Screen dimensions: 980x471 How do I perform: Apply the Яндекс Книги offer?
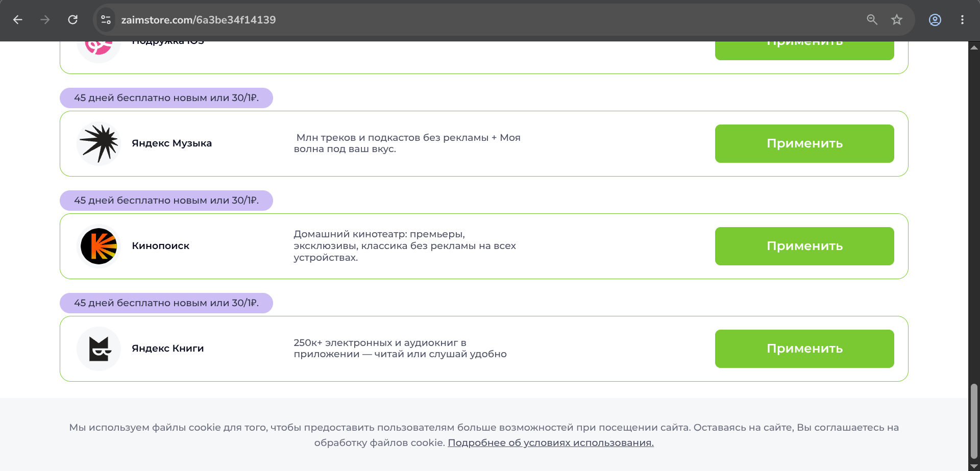(x=804, y=349)
